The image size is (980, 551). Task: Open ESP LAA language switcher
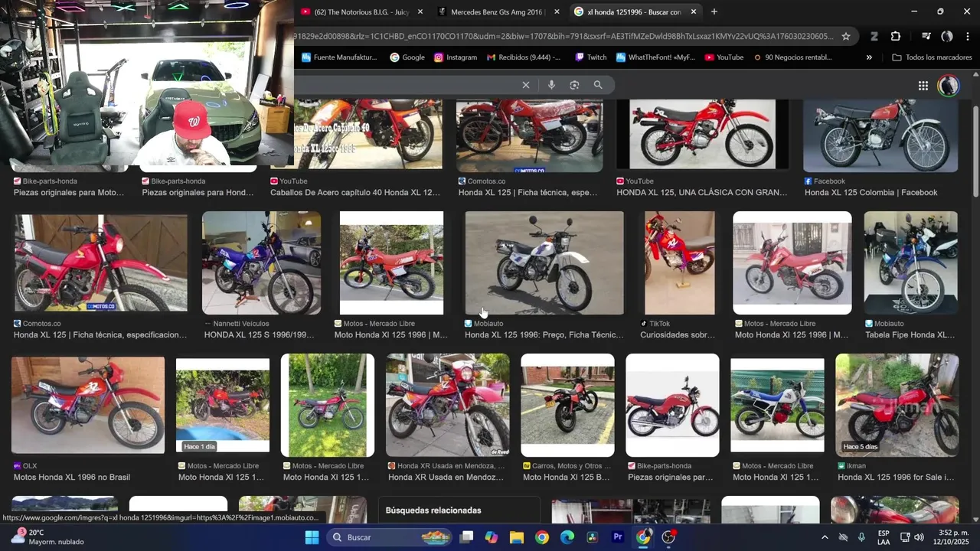pyautogui.click(x=884, y=537)
